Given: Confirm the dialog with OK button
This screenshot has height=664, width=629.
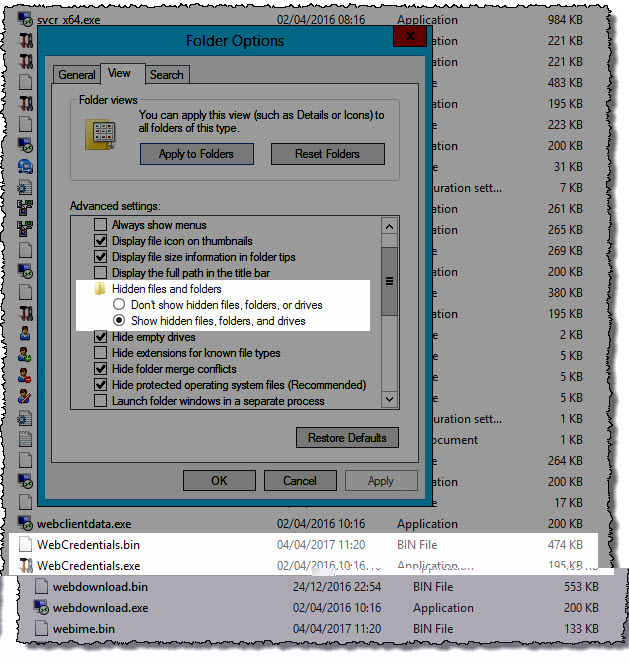Looking at the screenshot, I should 219,480.
